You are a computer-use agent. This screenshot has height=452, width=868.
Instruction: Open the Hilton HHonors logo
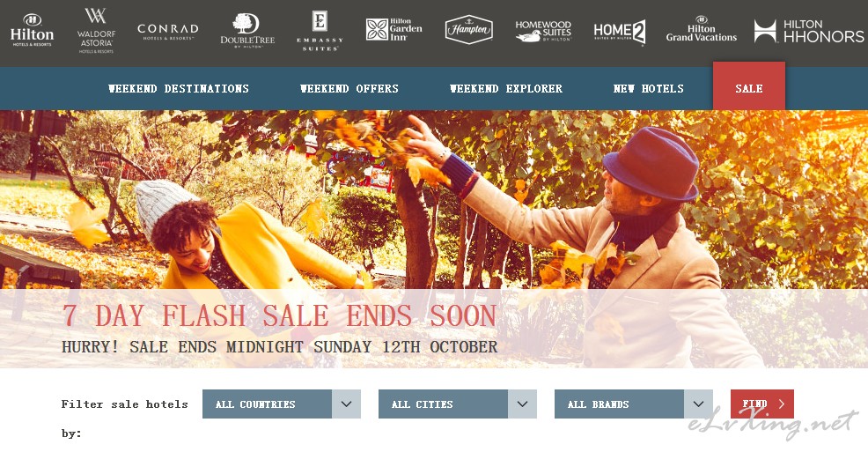coord(809,31)
